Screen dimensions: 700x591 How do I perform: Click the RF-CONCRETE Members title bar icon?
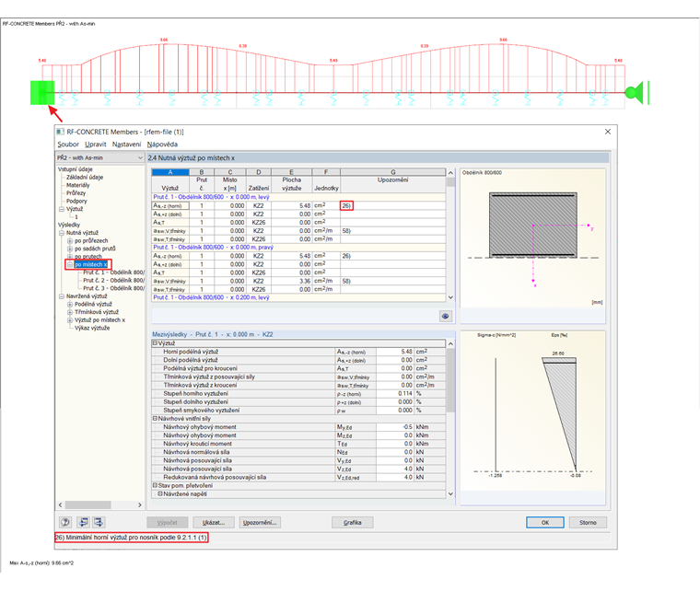pos(60,132)
